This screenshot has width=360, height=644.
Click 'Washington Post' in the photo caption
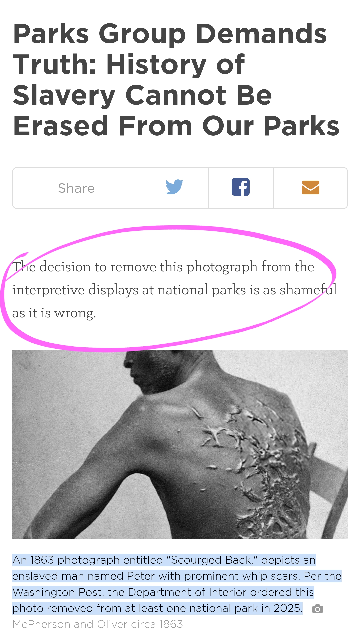(57, 592)
